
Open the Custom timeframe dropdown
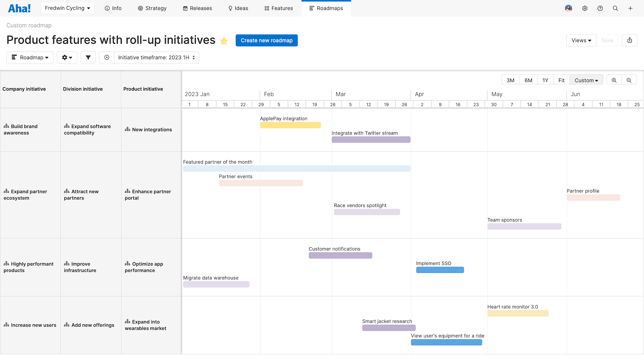[x=586, y=79]
